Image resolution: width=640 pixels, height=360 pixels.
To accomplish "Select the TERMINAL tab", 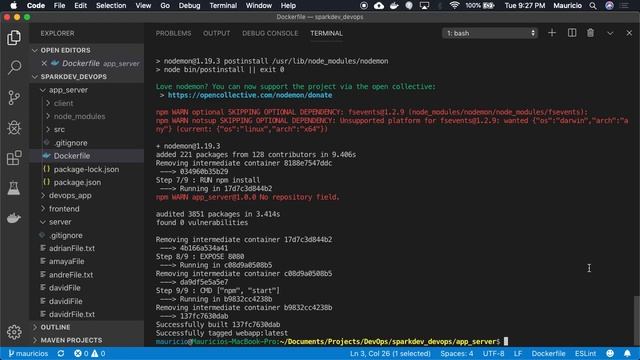I will [326, 33].
